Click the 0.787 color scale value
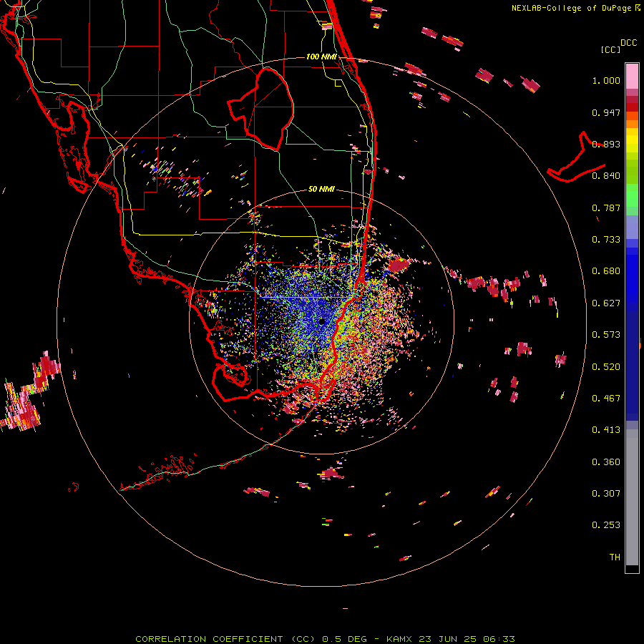The height and width of the screenshot is (644, 644). [606, 208]
